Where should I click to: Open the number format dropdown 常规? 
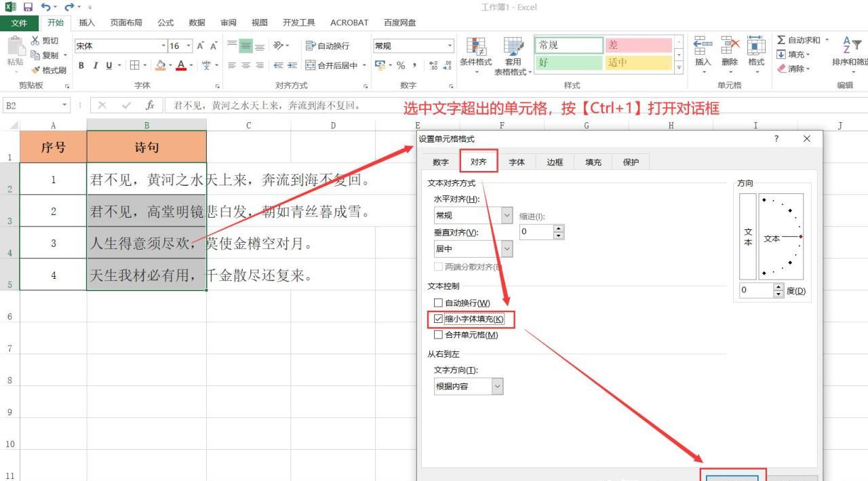click(450, 45)
